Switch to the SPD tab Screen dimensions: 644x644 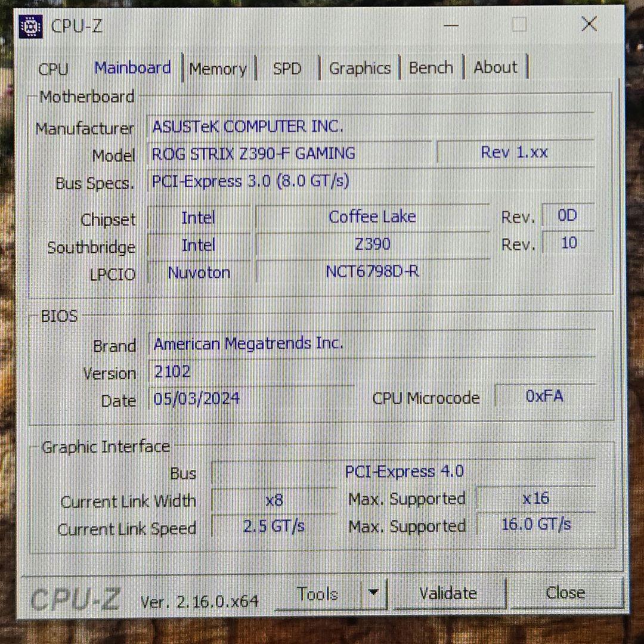287,68
